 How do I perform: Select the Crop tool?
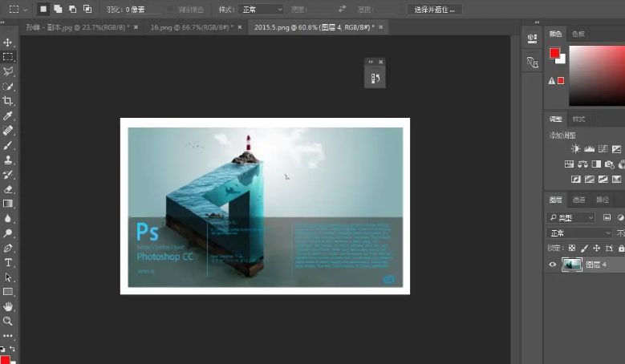pyautogui.click(x=8, y=101)
